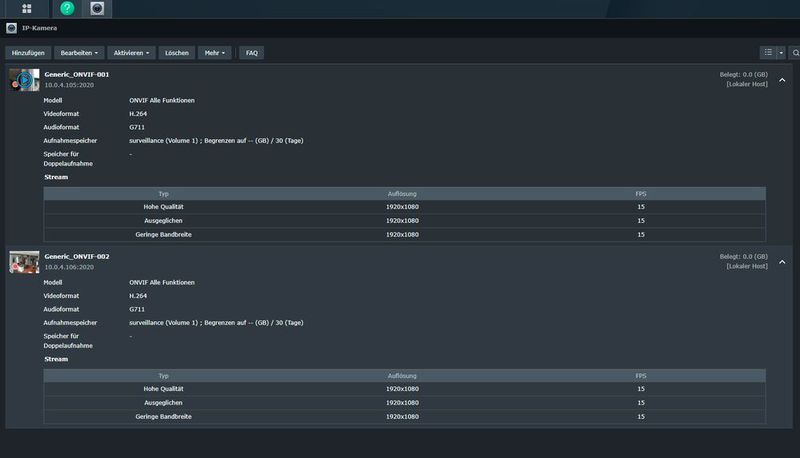The image size is (800, 458).
Task: Collapse the Generic_ONVIF-001 camera details
Action: coord(782,80)
